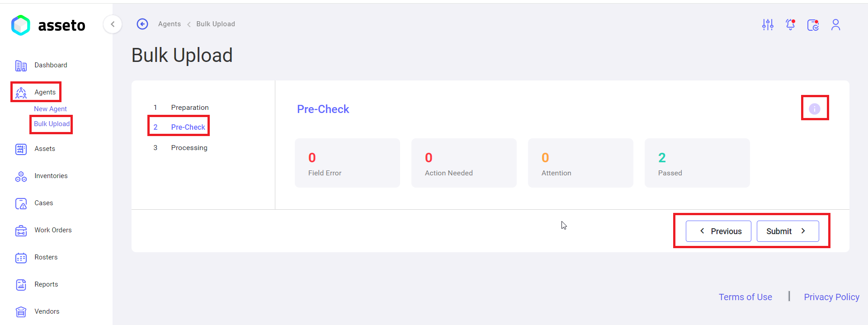The width and height of the screenshot is (868, 325).
Task: Open the Cases sidebar icon
Action: pyautogui.click(x=21, y=203)
